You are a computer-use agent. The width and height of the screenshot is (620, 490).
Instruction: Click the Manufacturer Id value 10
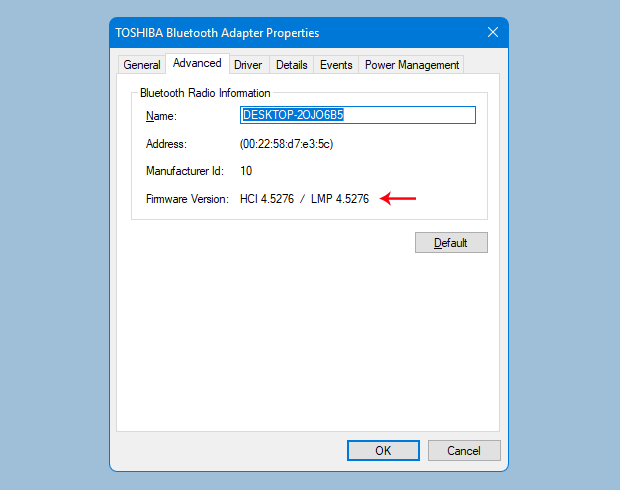246,171
